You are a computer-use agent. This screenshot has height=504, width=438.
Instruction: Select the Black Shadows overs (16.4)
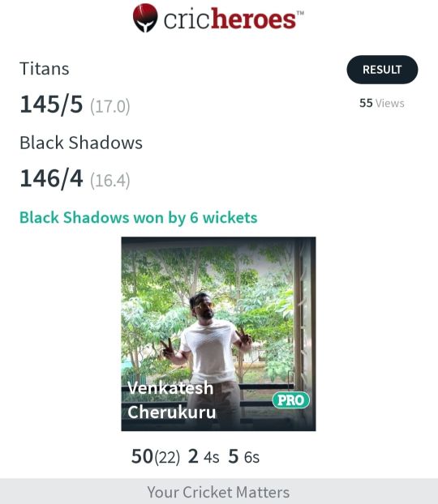point(110,181)
